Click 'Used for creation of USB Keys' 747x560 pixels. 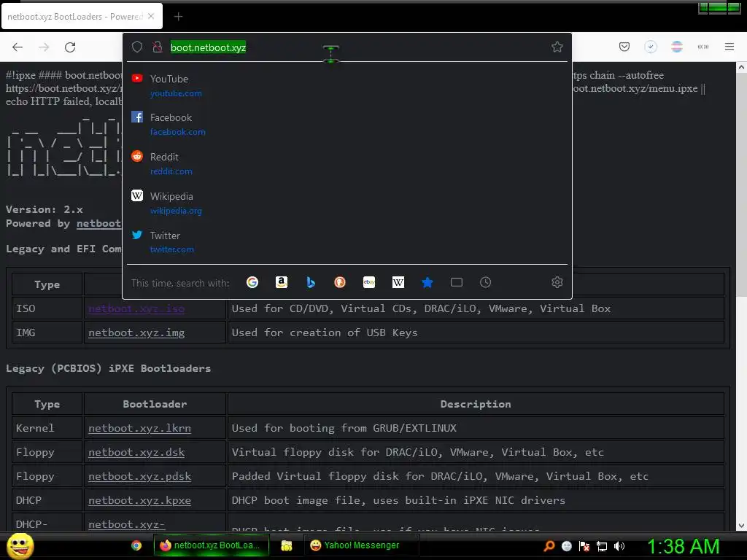coord(325,332)
